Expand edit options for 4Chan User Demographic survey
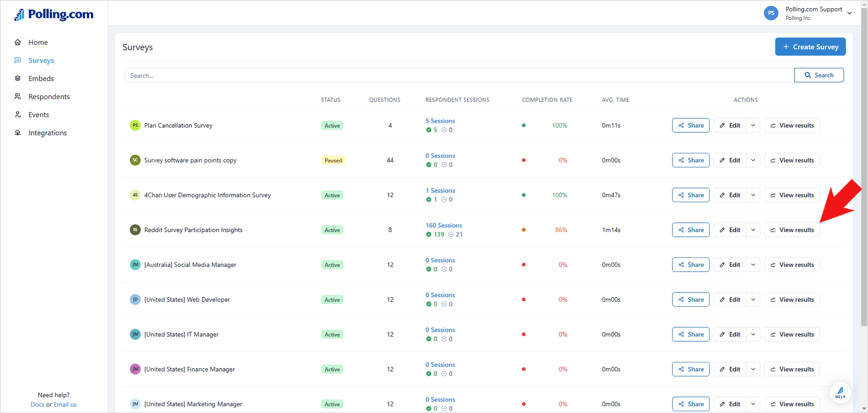This screenshot has width=868, height=413. pyautogui.click(x=753, y=195)
